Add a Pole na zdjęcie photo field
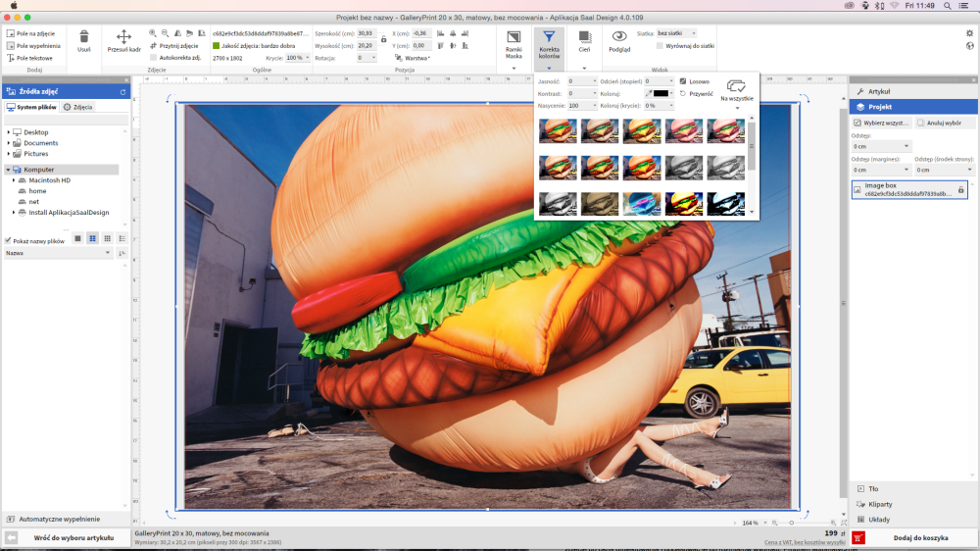This screenshot has width=980, height=551. pos(30,33)
